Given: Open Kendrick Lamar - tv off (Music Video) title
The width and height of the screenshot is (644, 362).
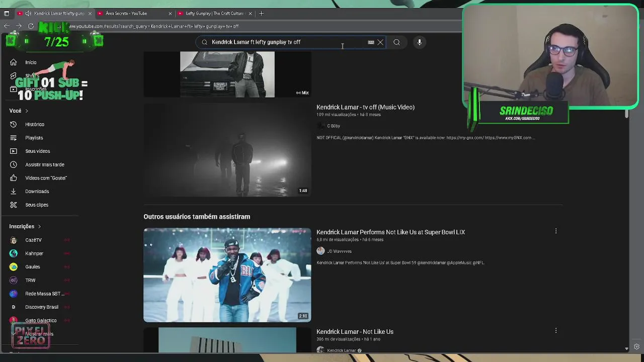Looking at the screenshot, I should click(x=365, y=107).
